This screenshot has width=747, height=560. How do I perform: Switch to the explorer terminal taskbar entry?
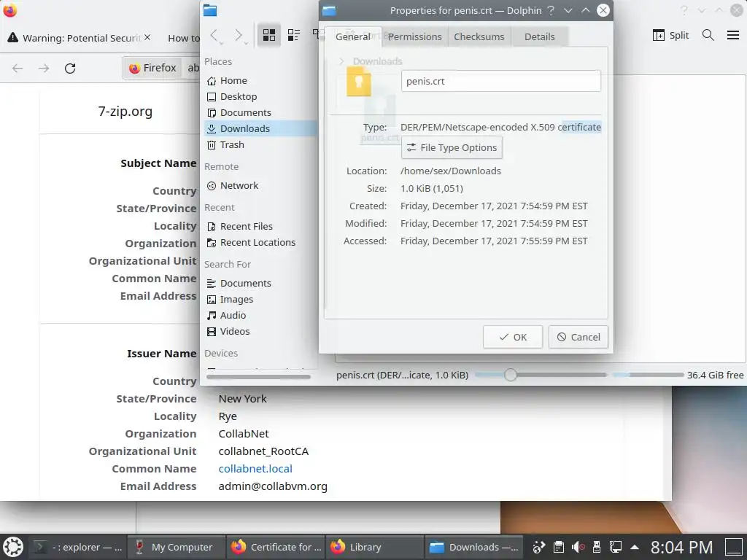(78, 547)
